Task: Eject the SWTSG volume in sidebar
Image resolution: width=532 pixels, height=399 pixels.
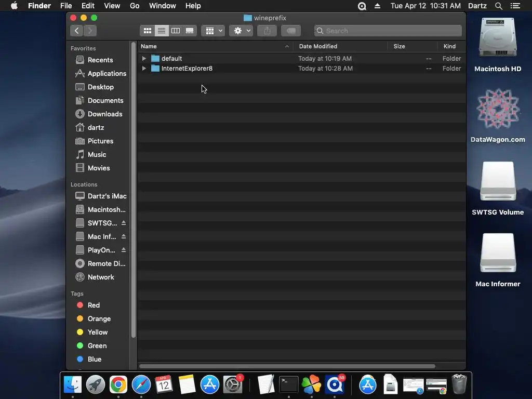Action: coord(124,223)
